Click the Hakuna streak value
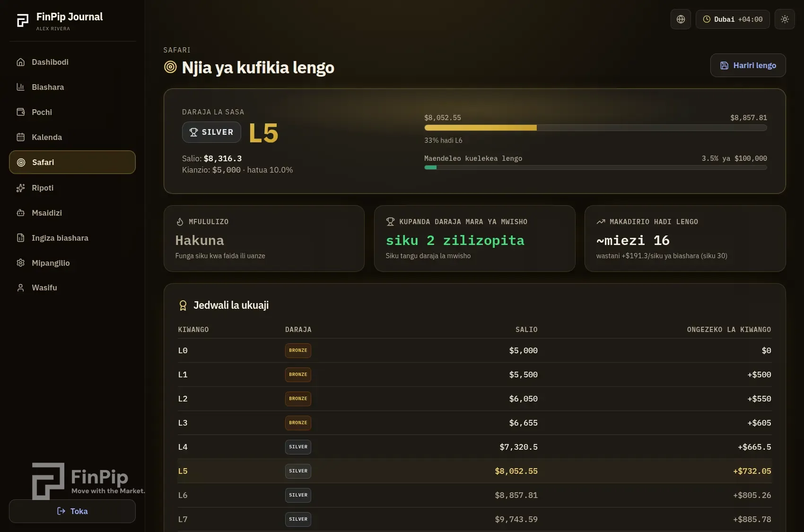The height and width of the screenshot is (532, 804). point(200,241)
